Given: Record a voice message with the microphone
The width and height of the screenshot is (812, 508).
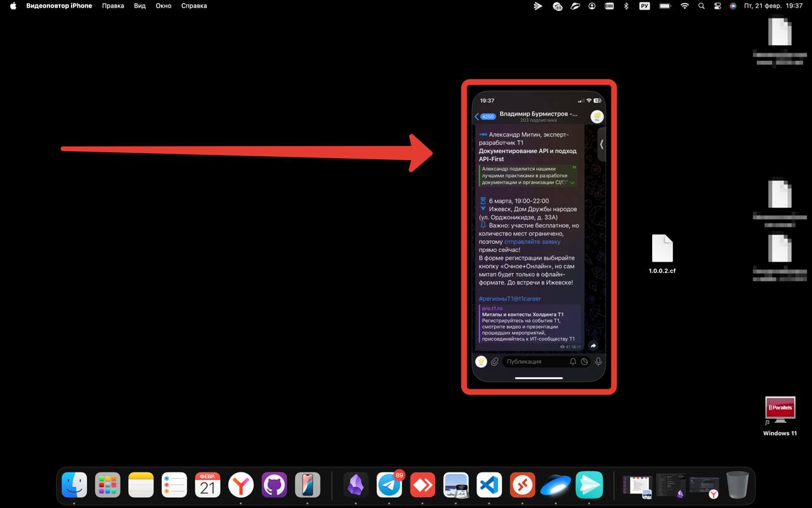Looking at the screenshot, I should coord(598,361).
